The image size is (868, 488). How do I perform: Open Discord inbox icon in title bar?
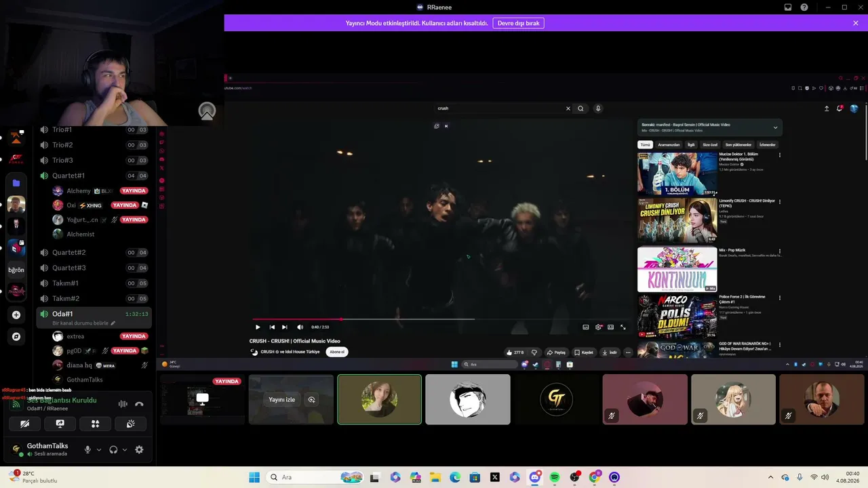tap(788, 7)
